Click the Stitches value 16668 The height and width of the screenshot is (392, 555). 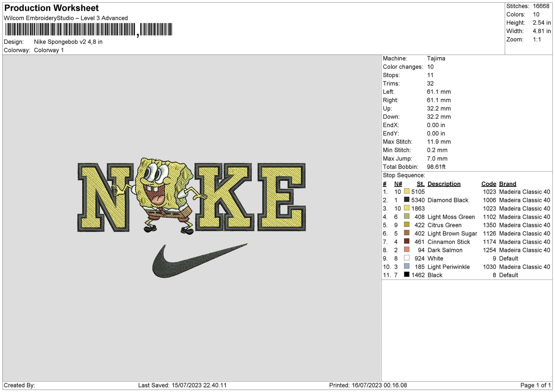click(x=541, y=6)
